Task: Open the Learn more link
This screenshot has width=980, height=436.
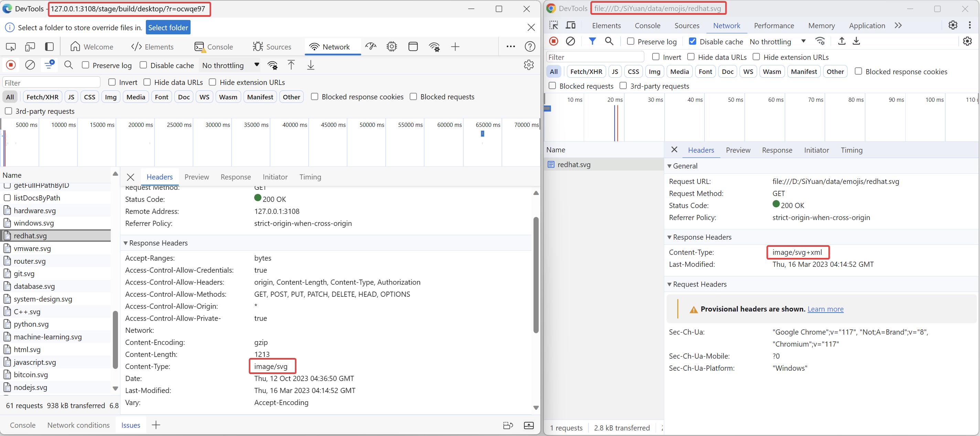Action: pyautogui.click(x=825, y=309)
